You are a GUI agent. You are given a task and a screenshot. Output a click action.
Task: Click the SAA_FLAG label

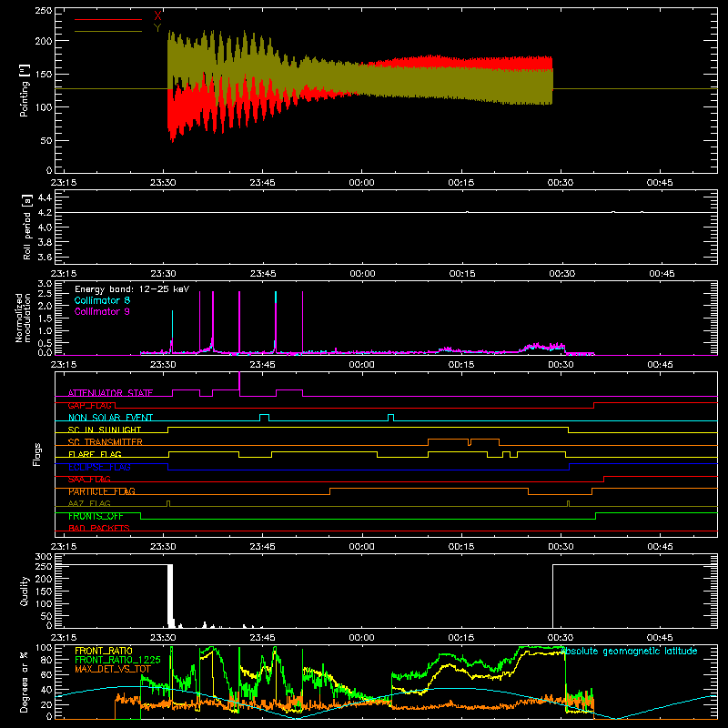point(89,479)
